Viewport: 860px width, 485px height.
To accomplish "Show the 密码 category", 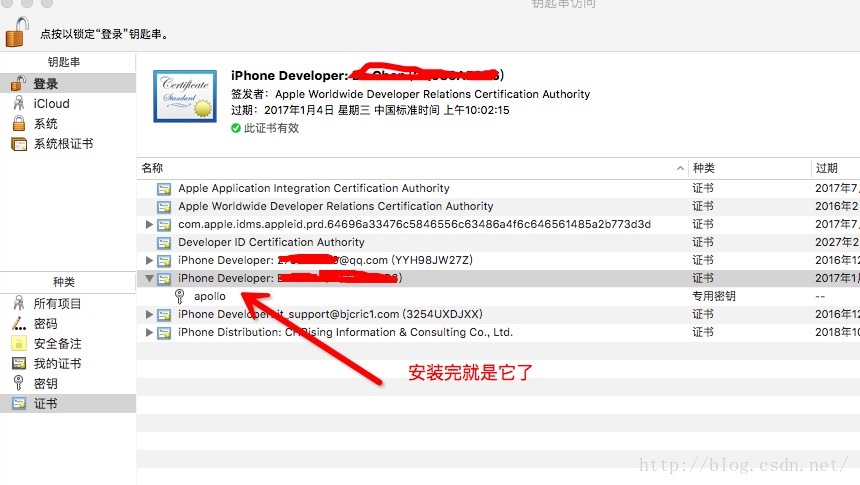I will [67, 324].
